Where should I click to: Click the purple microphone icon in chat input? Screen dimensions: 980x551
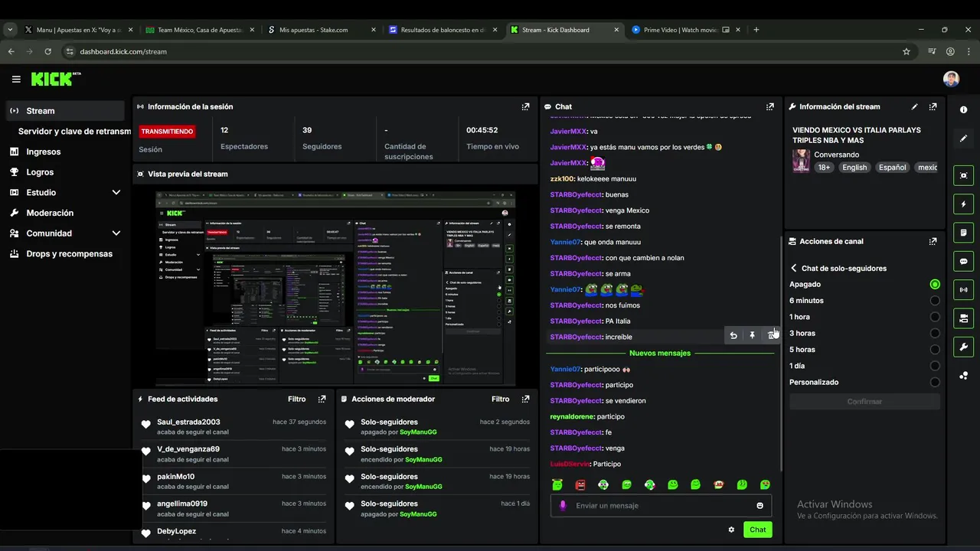click(x=563, y=506)
